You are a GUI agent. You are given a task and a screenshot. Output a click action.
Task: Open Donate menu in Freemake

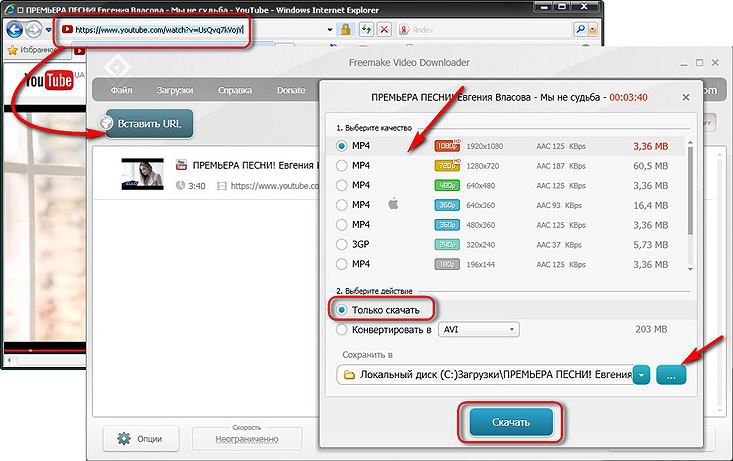291,90
